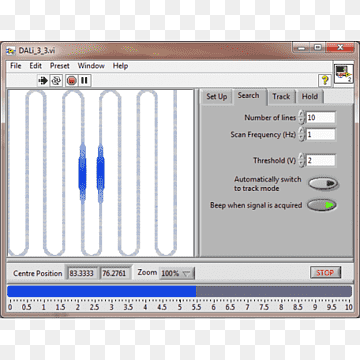Click Centre Position first value 83.3333
The height and width of the screenshot is (360, 360).
tap(82, 273)
